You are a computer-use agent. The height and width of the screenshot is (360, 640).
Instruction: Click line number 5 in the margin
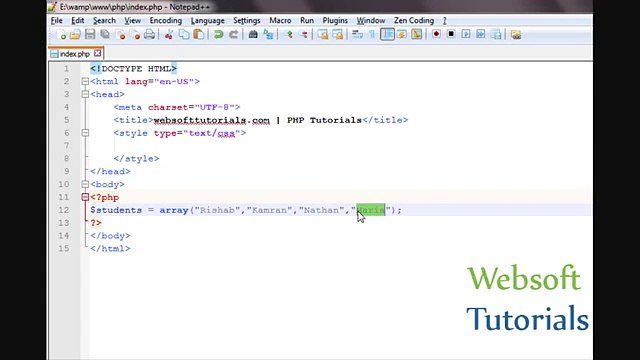coord(66,120)
